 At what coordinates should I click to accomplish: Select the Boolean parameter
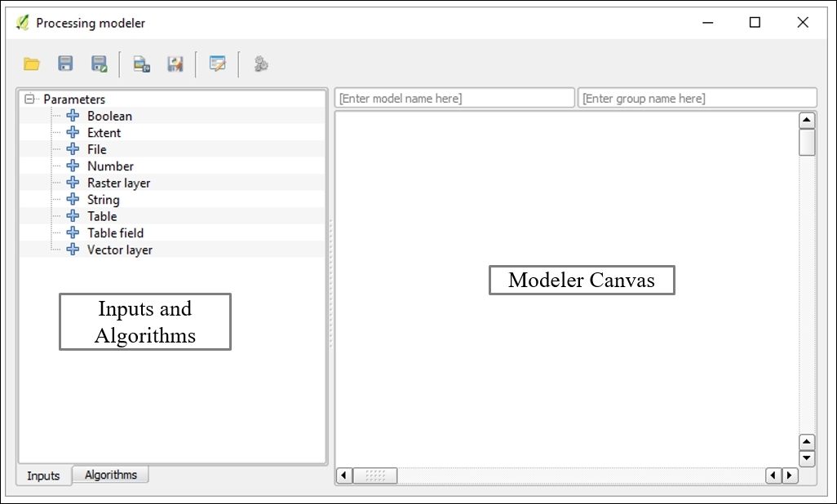pos(109,116)
